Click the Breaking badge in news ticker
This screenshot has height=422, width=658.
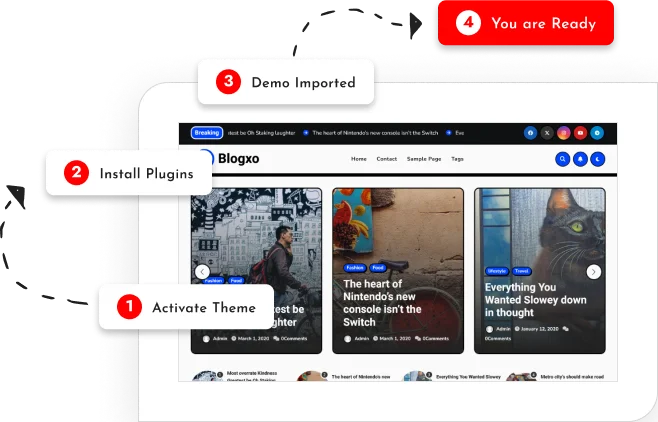tap(207, 133)
